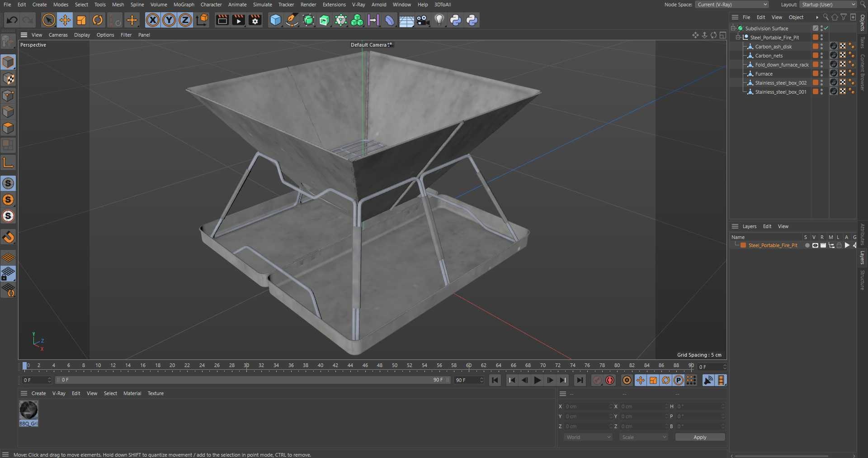Open the World coordinate dropdown

coord(588,437)
